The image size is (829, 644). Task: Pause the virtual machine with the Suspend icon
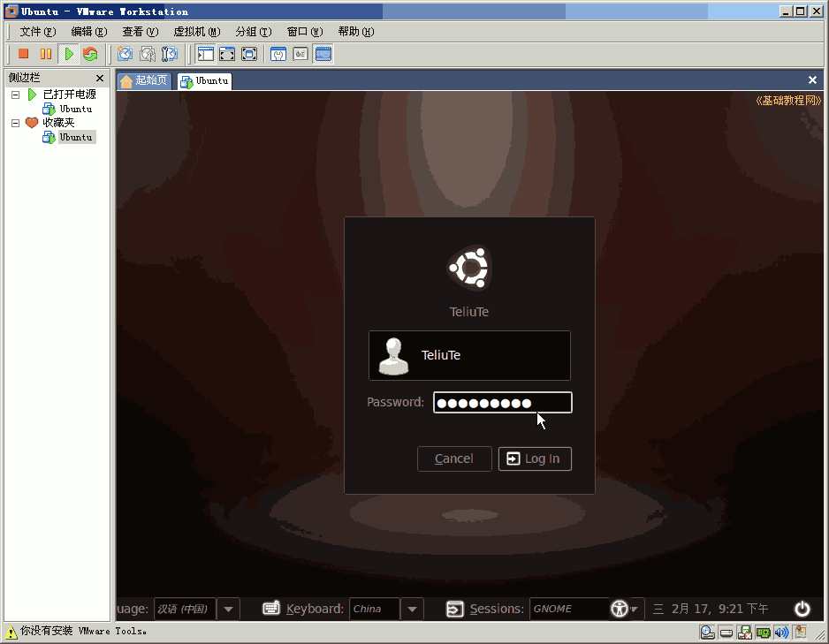(46, 54)
